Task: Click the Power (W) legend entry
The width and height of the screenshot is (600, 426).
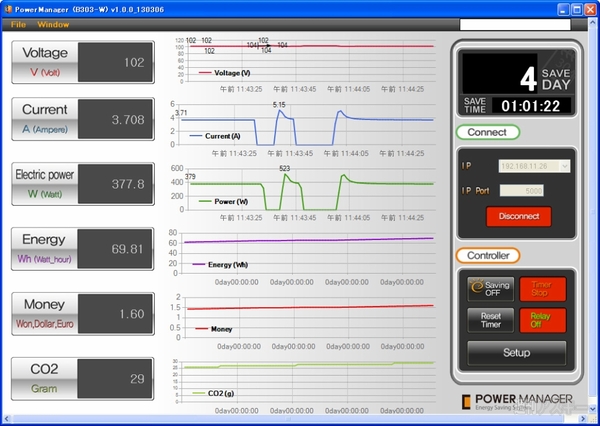Action: [223, 201]
